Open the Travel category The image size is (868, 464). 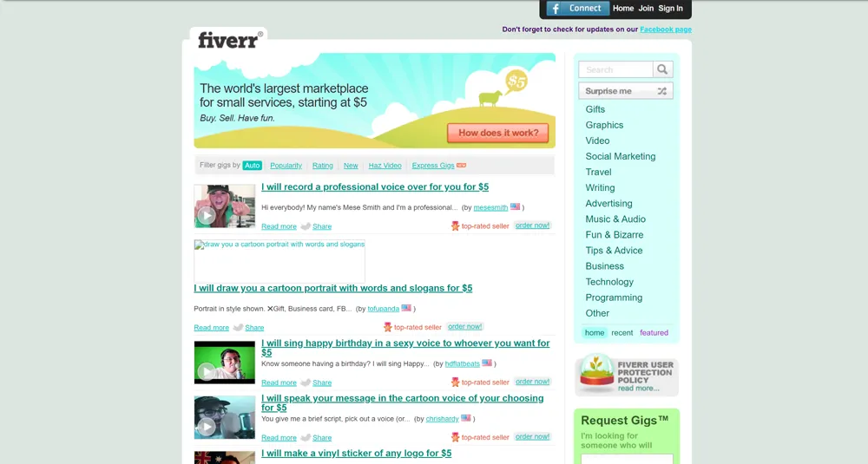tap(598, 172)
